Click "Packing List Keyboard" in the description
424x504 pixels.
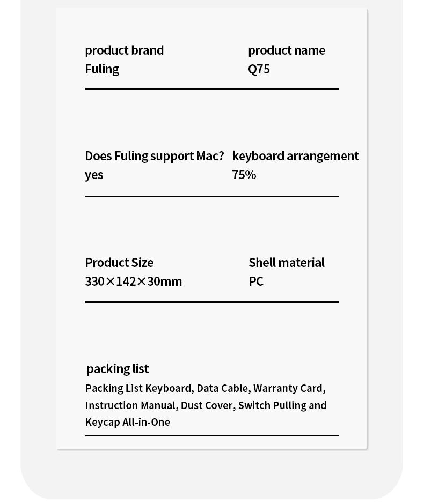(138, 388)
